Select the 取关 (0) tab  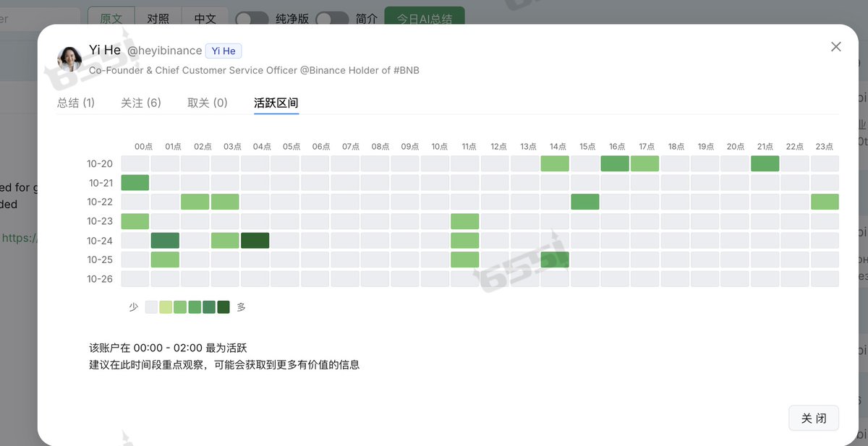pyautogui.click(x=208, y=103)
